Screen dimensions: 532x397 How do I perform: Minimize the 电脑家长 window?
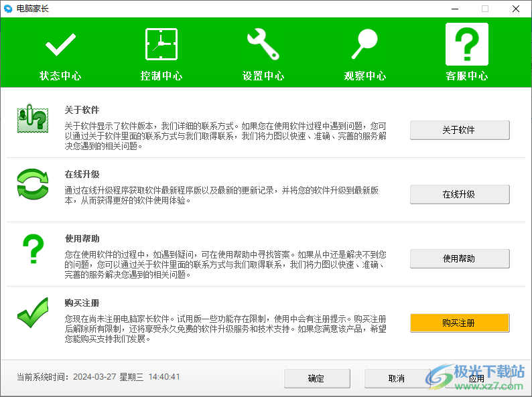click(454, 9)
